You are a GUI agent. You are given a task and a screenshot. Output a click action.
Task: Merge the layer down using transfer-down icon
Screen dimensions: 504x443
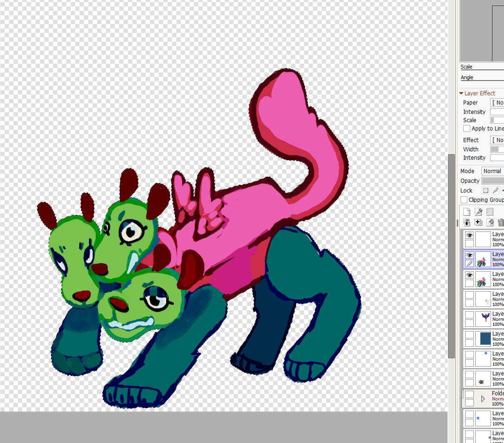click(467, 223)
